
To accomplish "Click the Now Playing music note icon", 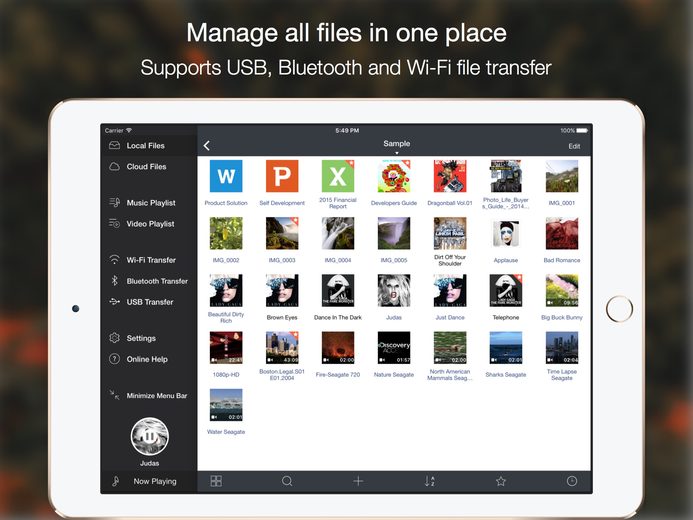I will click(x=116, y=481).
